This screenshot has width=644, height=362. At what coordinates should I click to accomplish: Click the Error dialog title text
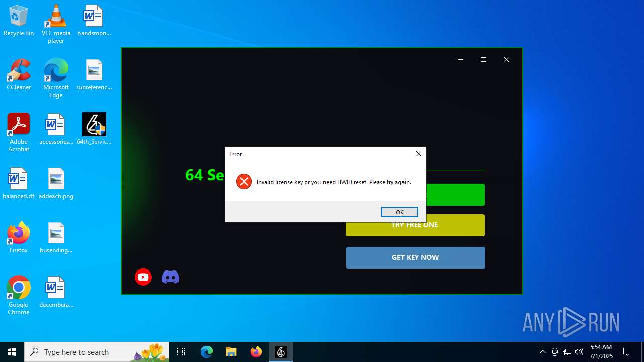pyautogui.click(x=236, y=154)
